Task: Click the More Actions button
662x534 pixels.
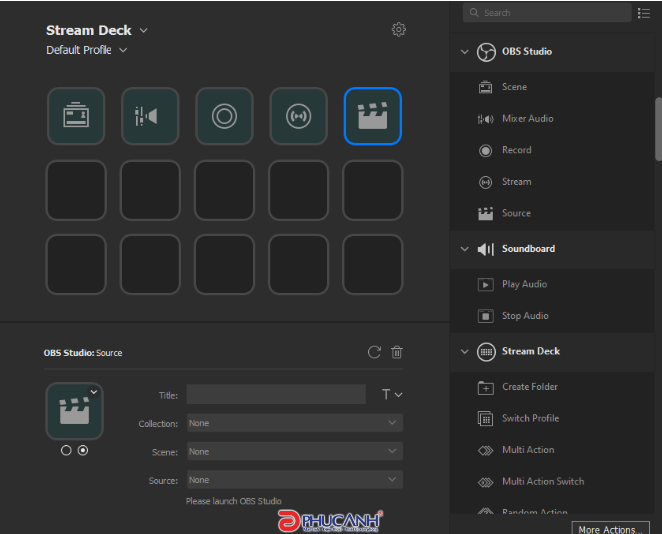Action: tap(610, 528)
